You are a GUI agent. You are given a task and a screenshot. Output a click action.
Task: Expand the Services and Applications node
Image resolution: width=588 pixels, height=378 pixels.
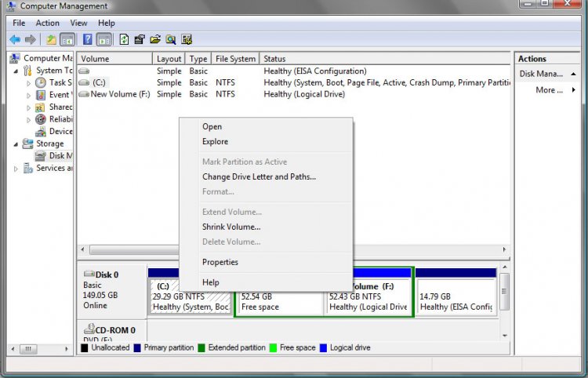tap(16, 168)
